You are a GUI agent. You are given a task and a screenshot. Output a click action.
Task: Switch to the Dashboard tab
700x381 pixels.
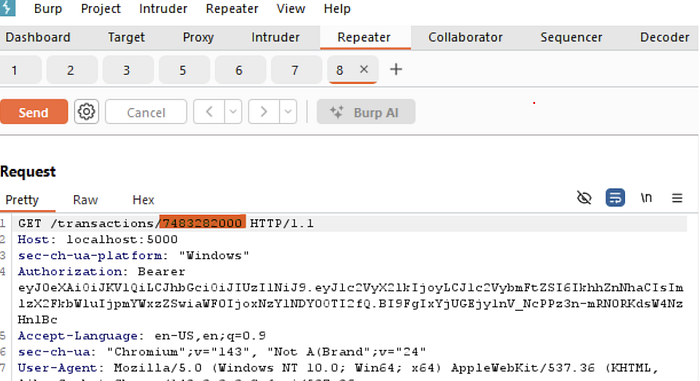pos(38,37)
